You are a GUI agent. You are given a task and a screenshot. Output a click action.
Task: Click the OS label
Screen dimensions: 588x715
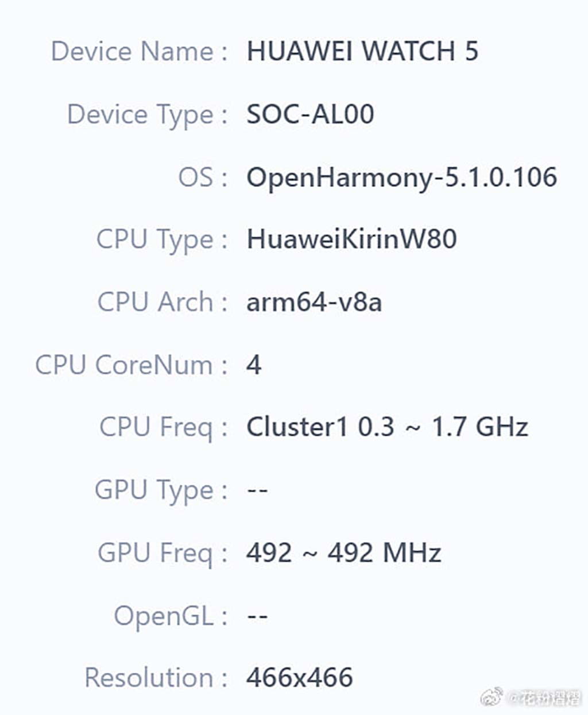(196, 177)
